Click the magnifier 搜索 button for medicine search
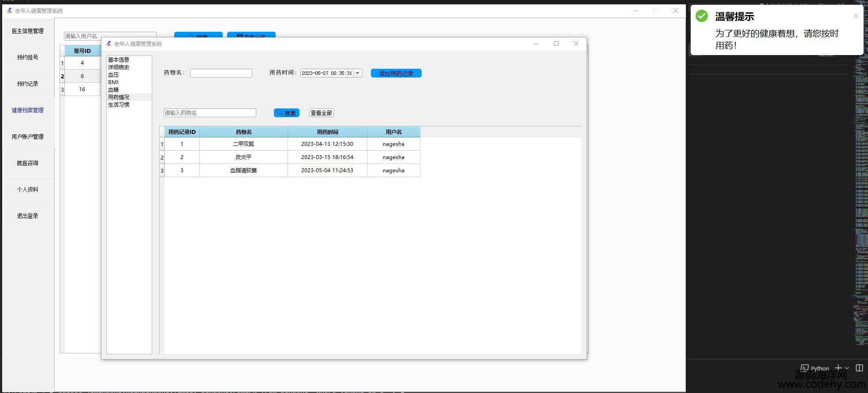The width and height of the screenshot is (868, 393). pos(286,113)
